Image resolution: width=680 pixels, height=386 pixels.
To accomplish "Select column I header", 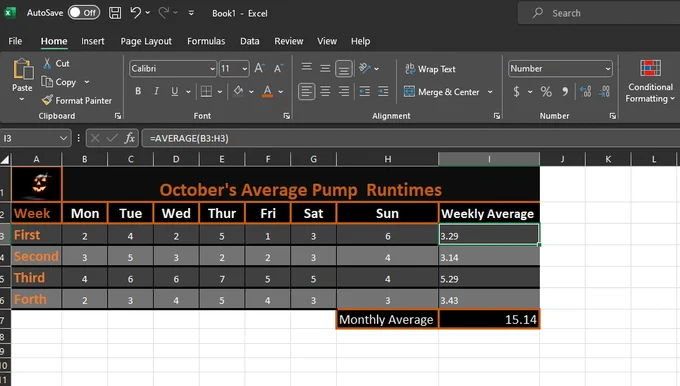I will click(489, 159).
